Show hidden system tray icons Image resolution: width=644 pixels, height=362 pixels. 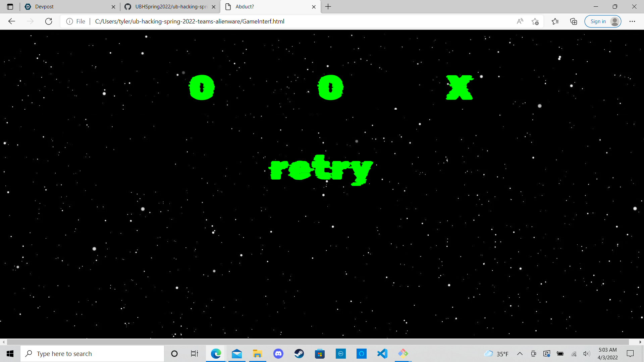point(520,354)
